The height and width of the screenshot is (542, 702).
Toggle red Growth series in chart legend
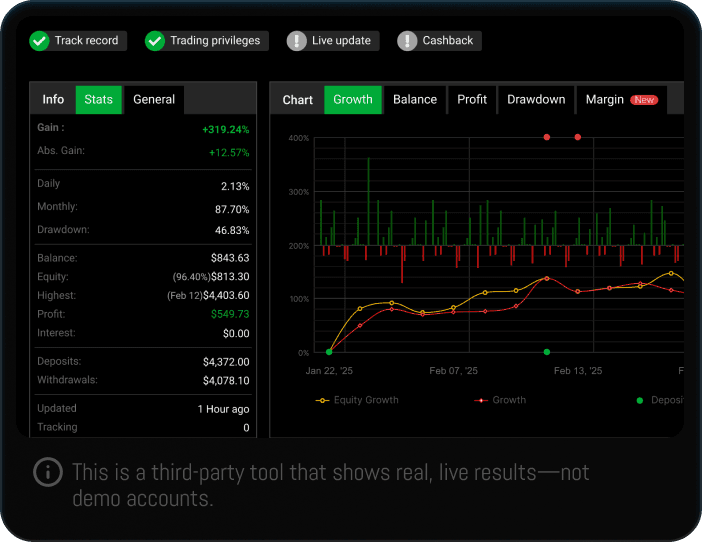[x=500, y=400]
